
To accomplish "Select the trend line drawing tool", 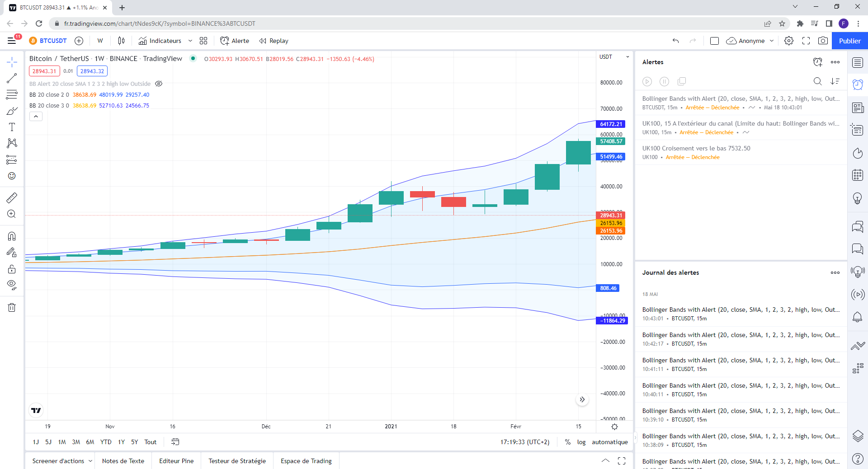I will [12, 78].
